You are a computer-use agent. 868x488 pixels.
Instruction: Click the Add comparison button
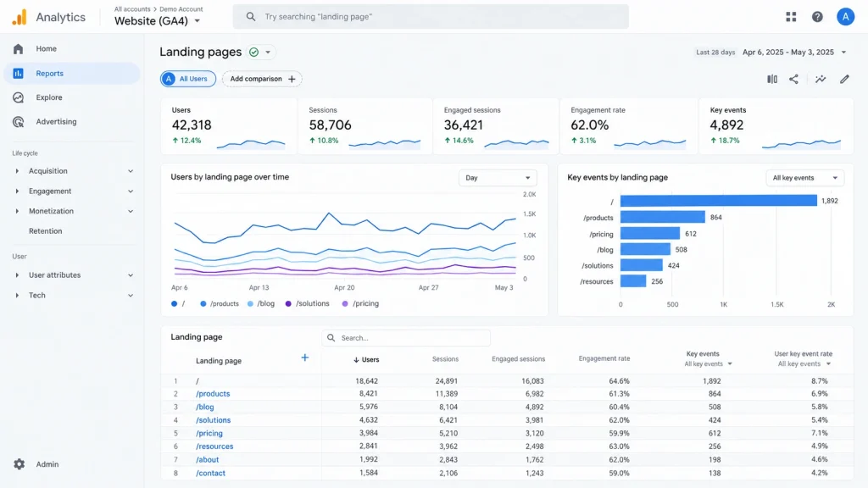[263, 79]
